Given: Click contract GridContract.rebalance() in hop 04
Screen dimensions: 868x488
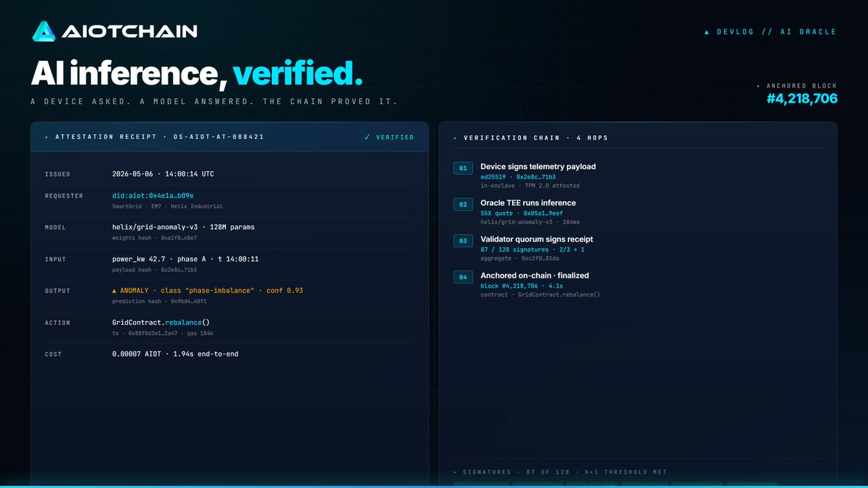Looking at the screenshot, I should pos(540,294).
